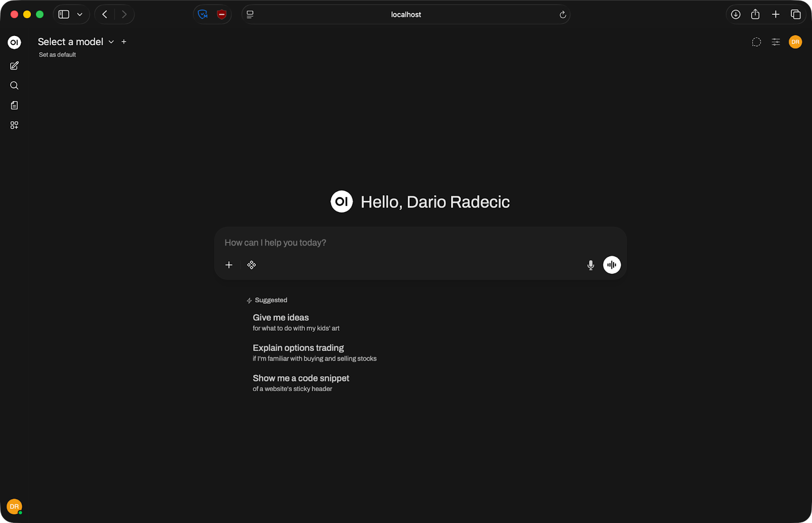Click the microphone icon for dictation

(590, 265)
